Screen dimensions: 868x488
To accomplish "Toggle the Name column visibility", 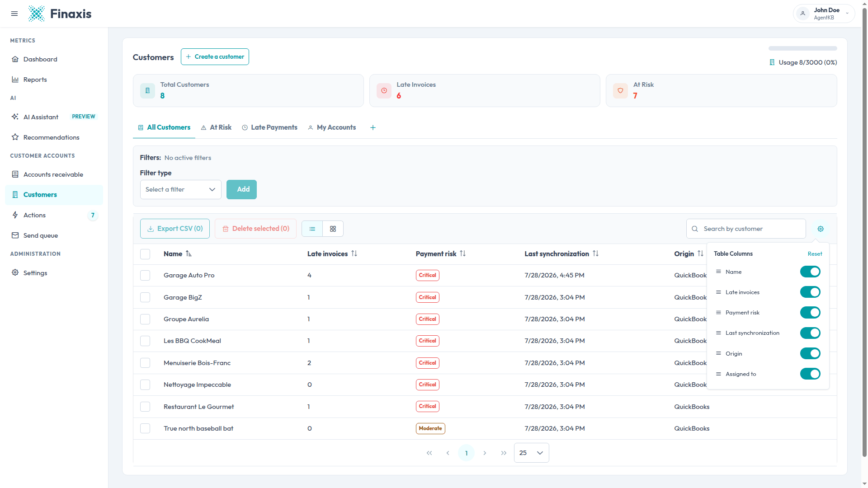I will (x=810, y=272).
